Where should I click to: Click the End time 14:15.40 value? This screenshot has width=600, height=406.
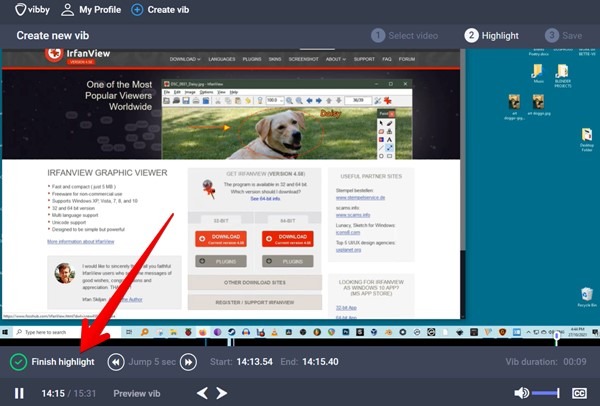320,362
